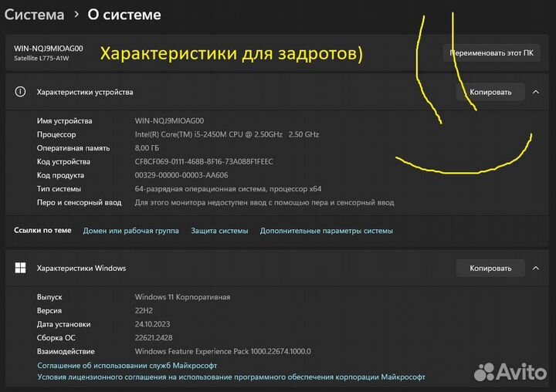Viewport: 556px width, 392px height.
Task: Click the Имя устройства label
Action: [64, 121]
